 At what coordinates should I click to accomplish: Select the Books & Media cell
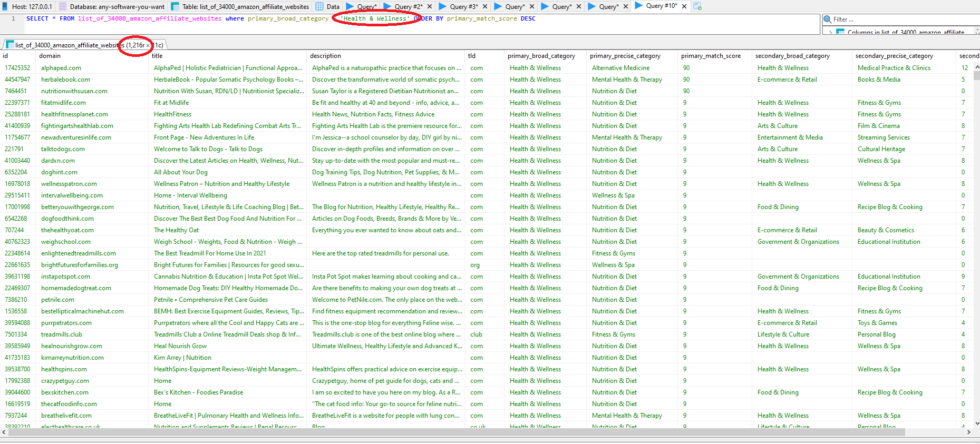[x=904, y=80]
